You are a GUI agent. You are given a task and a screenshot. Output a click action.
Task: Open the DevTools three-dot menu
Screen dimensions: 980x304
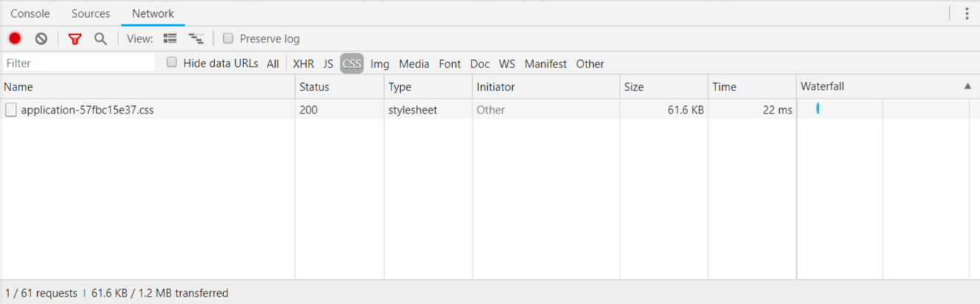pyautogui.click(x=967, y=13)
